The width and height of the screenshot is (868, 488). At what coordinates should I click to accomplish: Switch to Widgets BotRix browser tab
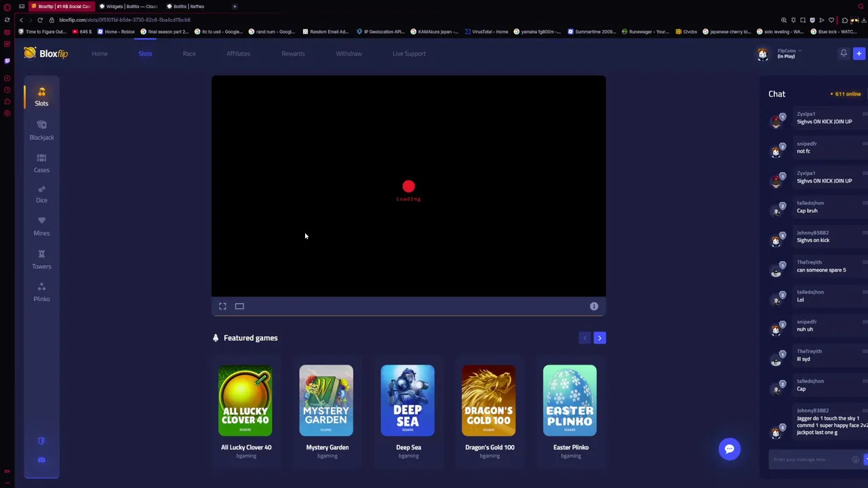point(128,6)
